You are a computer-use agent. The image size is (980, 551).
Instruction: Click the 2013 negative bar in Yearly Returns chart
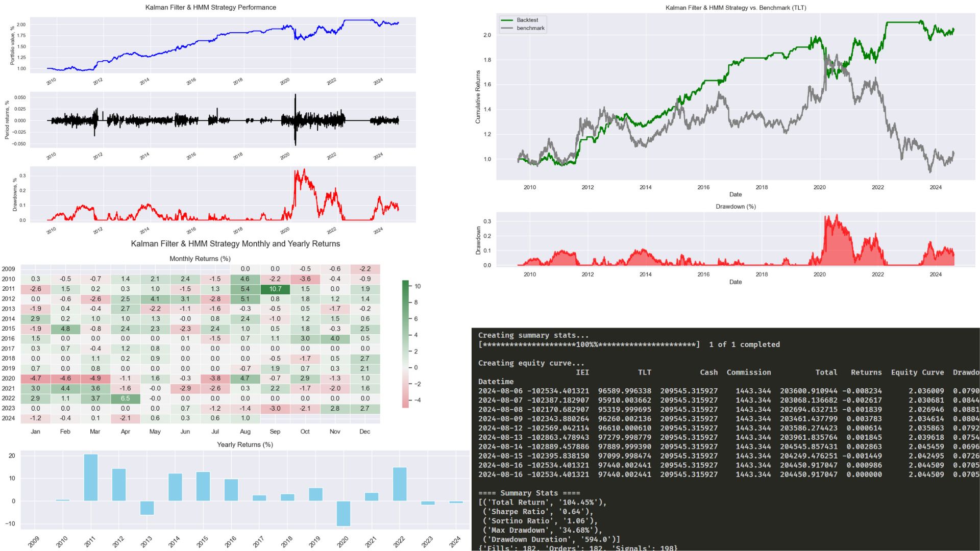click(x=147, y=508)
